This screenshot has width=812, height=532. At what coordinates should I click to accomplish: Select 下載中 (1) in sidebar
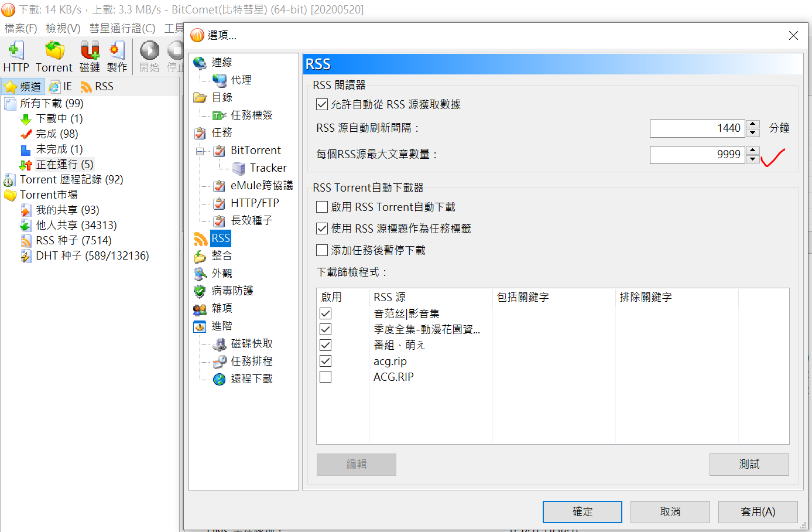[x=59, y=119]
